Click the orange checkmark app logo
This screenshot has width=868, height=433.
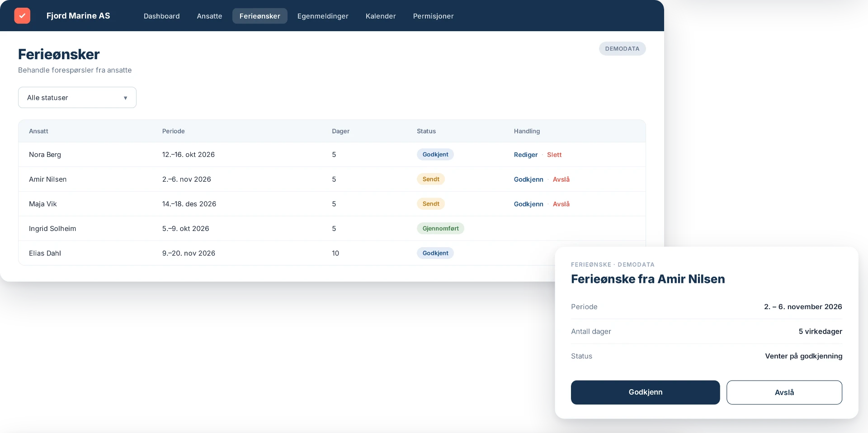click(22, 16)
